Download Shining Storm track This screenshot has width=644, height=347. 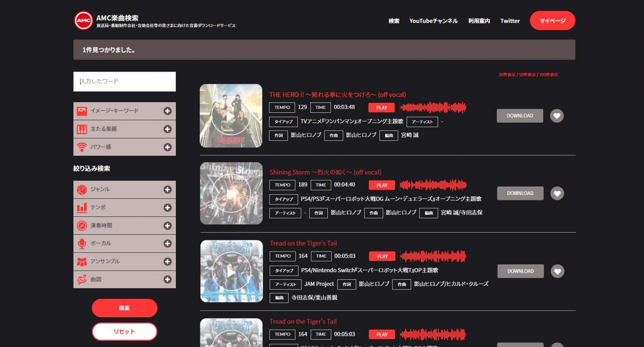pyautogui.click(x=520, y=193)
